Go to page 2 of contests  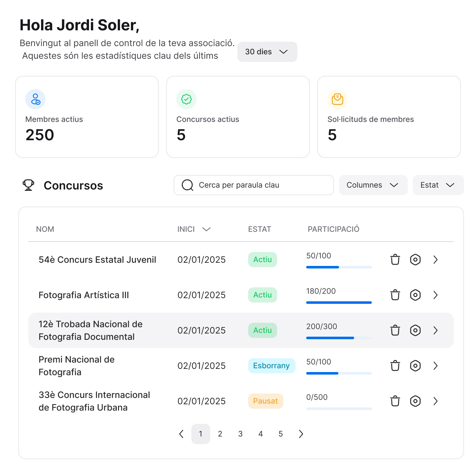(x=220, y=434)
